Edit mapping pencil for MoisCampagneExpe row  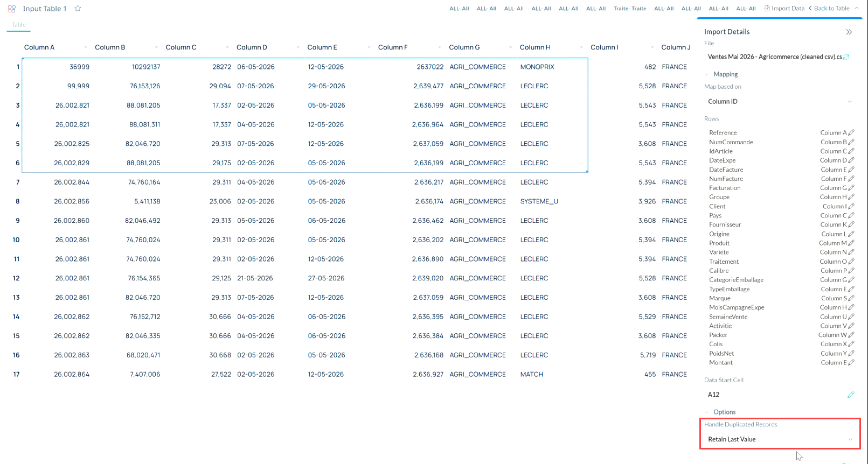click(851, 307)
